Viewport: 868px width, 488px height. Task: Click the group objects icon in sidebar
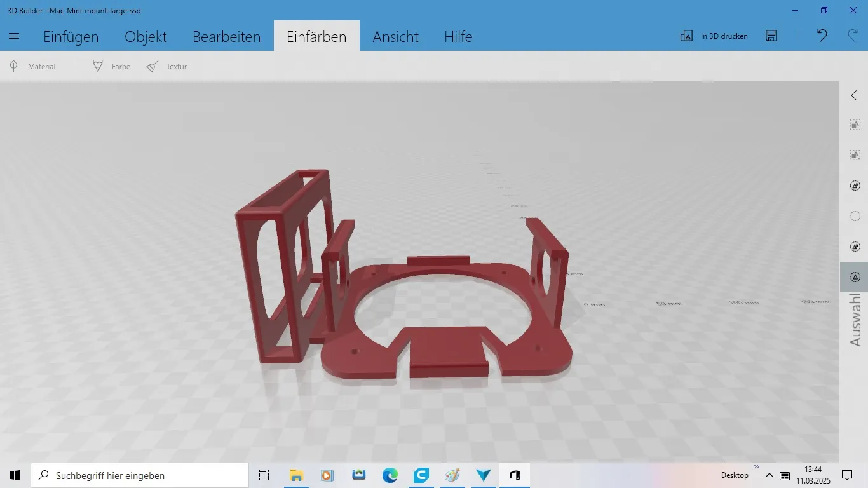click(855, 125)
